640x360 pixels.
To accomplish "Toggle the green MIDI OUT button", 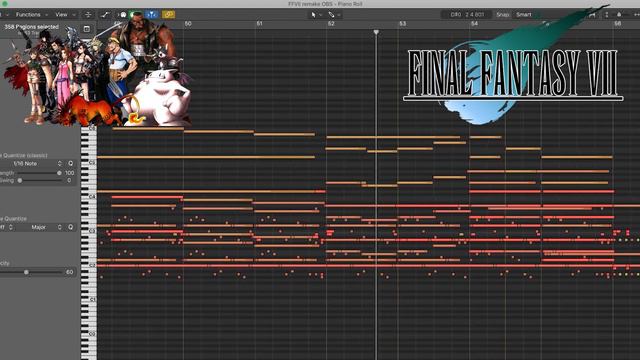I will 135,15.
